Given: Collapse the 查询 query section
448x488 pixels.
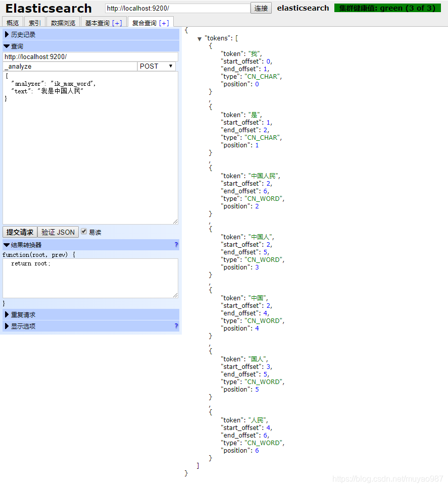Looking at the screenshot, I should 91,46.
